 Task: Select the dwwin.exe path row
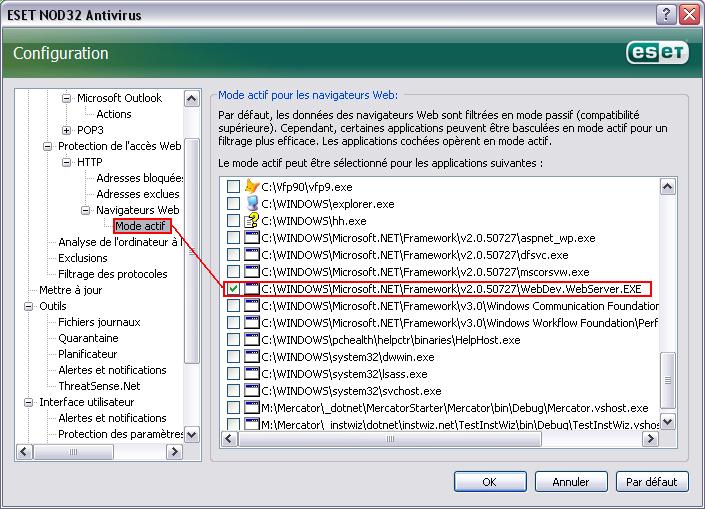tap(348, 357)
